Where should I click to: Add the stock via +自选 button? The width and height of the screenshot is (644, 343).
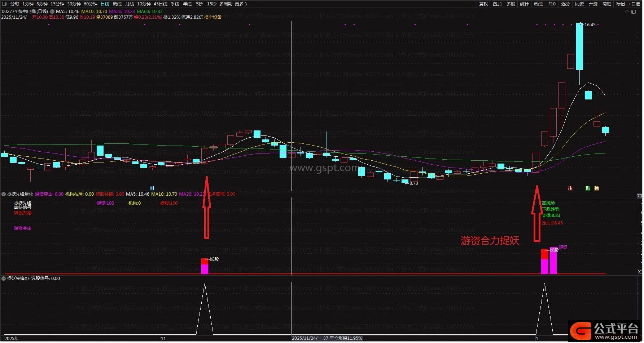tap(634, 4)
